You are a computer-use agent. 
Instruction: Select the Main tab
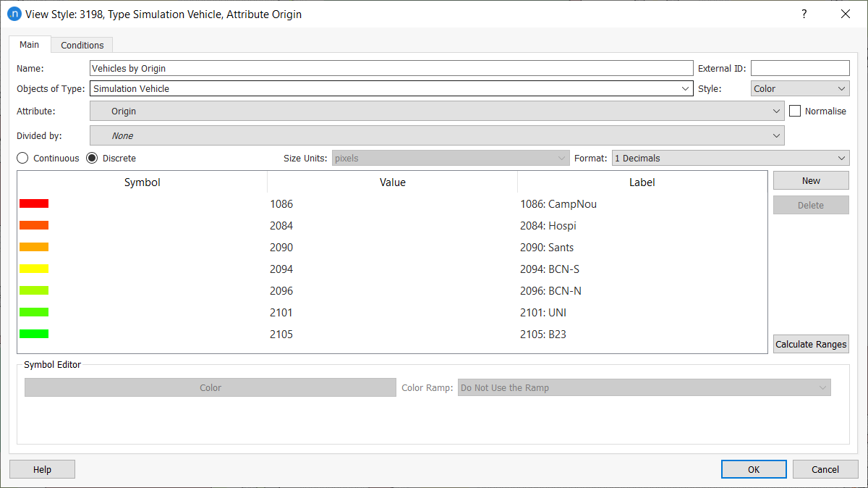click(x=29, y=44)
